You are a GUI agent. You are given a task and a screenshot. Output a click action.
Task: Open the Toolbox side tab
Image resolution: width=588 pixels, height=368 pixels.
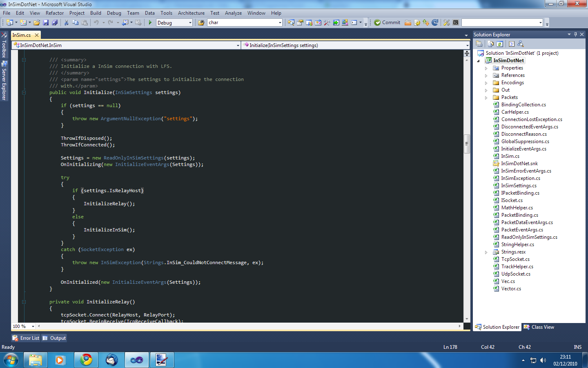[4, 45]
